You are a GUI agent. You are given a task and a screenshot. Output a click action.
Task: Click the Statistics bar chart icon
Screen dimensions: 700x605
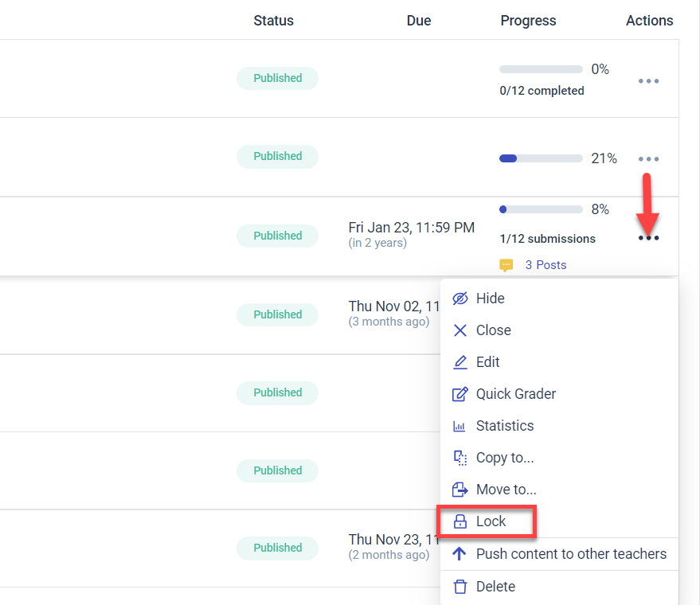click(459, 426)
